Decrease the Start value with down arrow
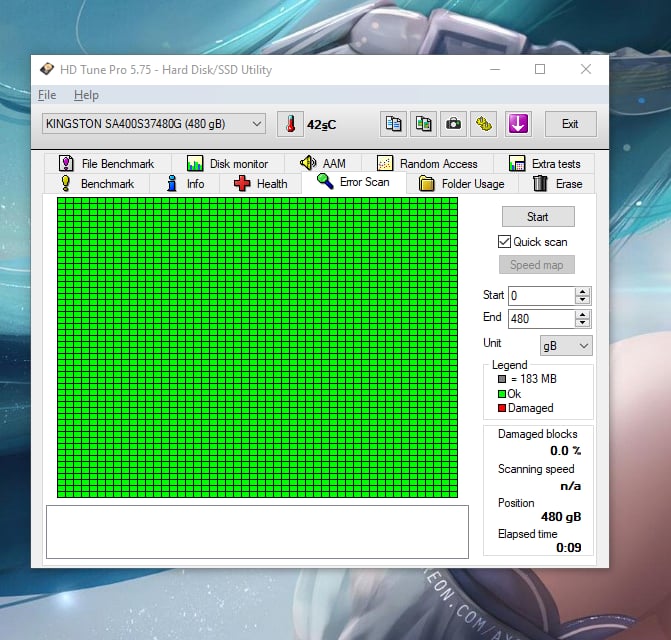The image size is (671, 640). [582, 300]
